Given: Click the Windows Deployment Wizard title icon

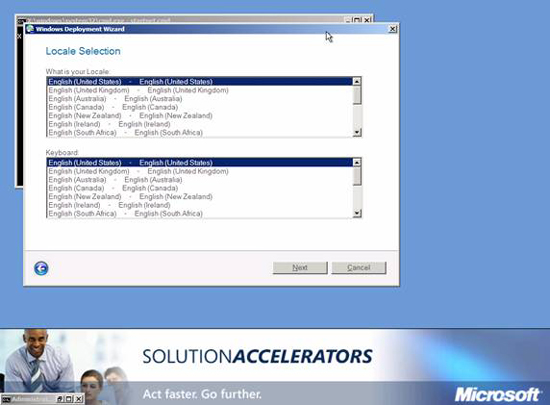Looking at the screenshot, I should (x=30, y=29).
